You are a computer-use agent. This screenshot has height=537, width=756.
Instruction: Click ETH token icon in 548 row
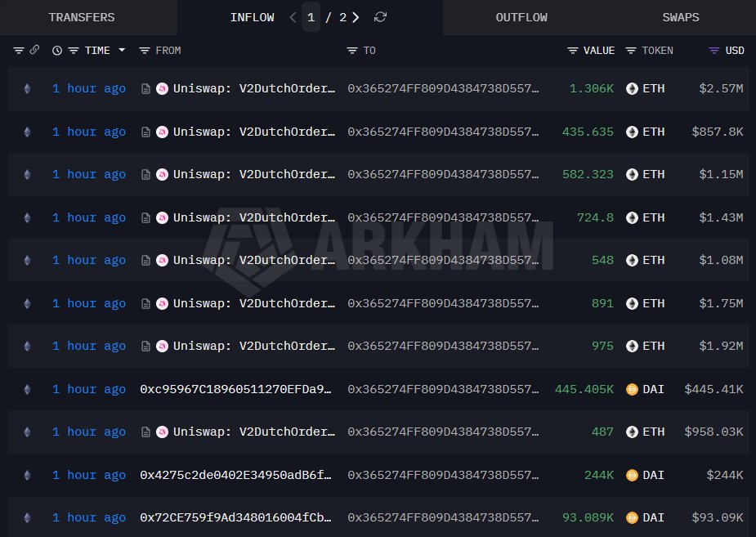pyautogui.click(x=632, y=260)
